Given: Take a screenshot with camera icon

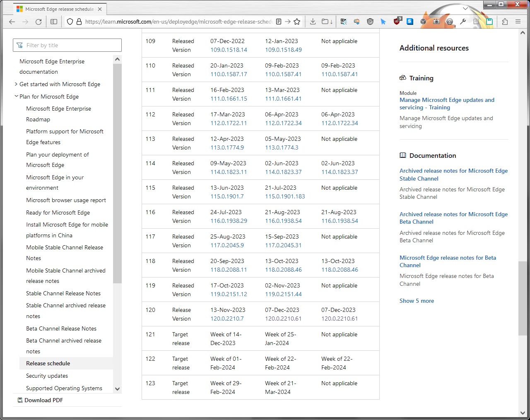Looking at the screenshot, I should point(436,22).
